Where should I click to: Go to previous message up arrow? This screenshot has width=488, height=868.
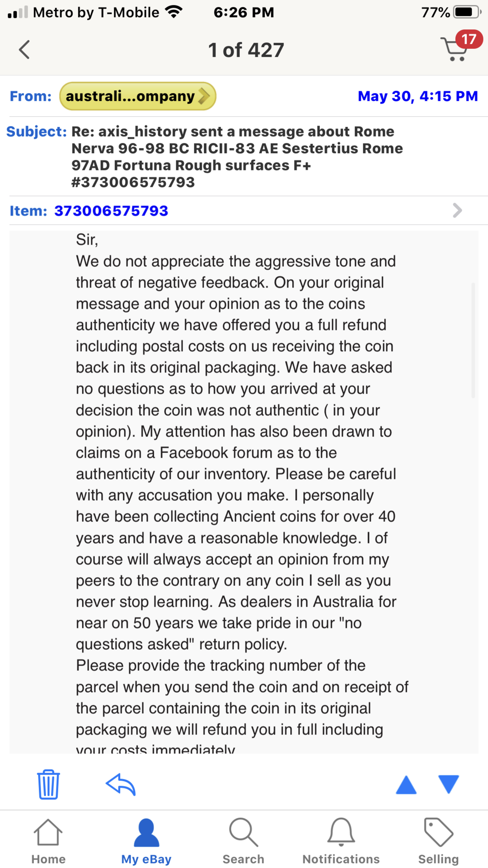point(406,785)
